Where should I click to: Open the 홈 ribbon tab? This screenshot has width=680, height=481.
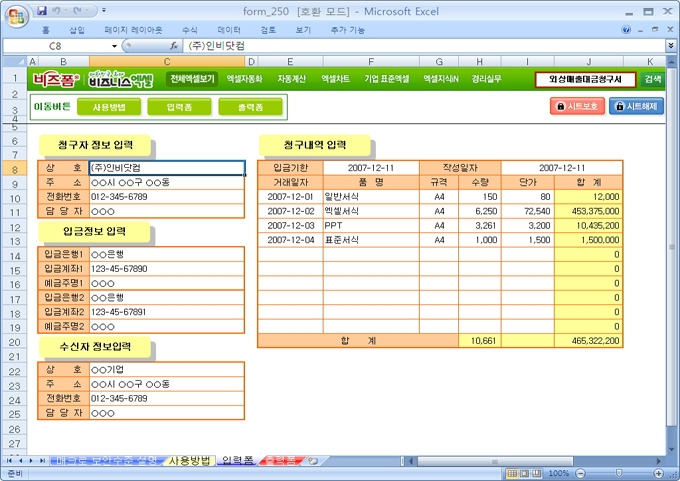coord(46,30)
